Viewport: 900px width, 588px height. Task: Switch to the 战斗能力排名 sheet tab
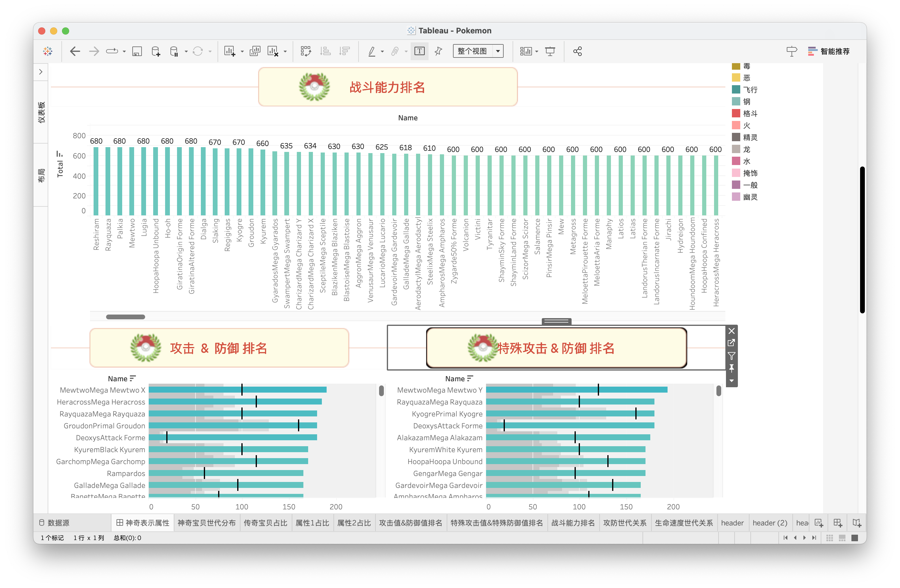pos(573,523)
